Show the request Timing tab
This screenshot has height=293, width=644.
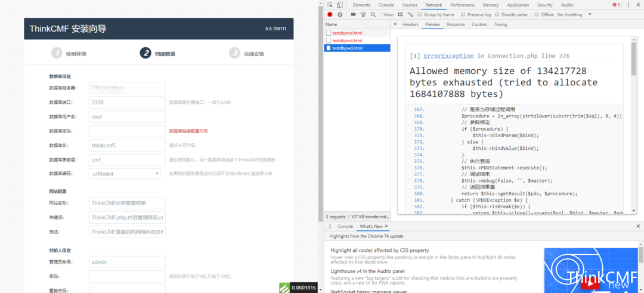(500, 24)
